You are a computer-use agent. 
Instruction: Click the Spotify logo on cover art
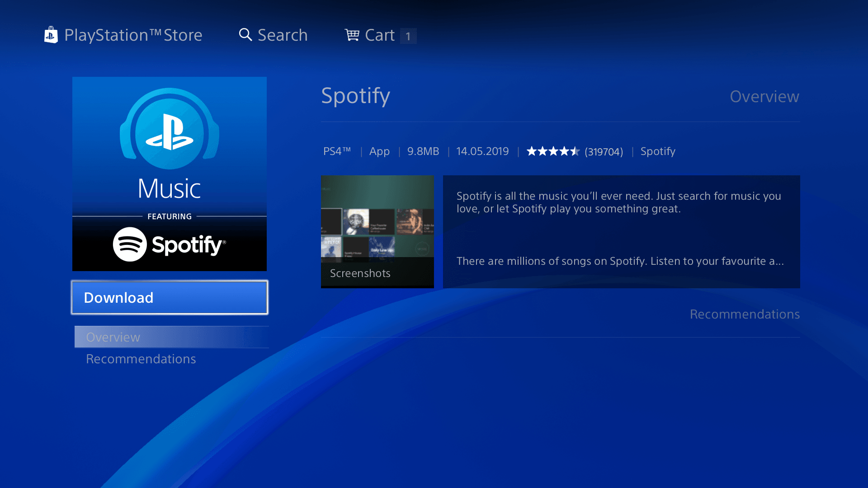pyautogui.click(x=170, y=244)
